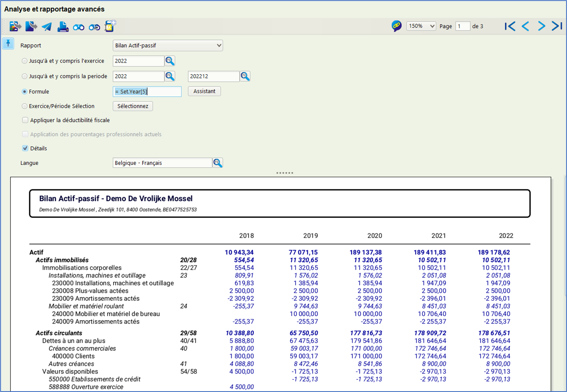
Task: Jump to last report page
Action: tap(557, 26)
